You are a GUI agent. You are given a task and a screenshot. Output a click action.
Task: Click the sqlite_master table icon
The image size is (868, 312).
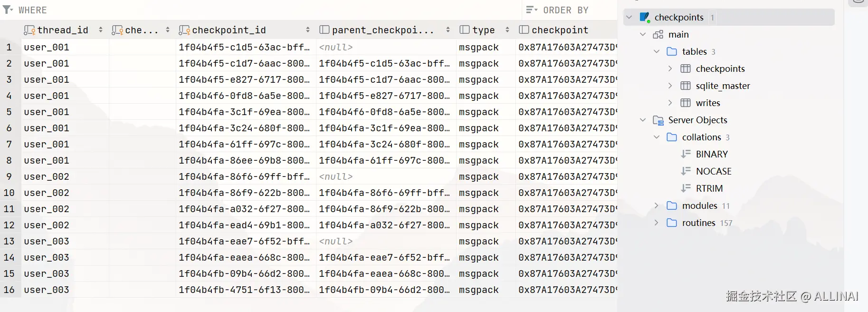click(x=686, y=86)
